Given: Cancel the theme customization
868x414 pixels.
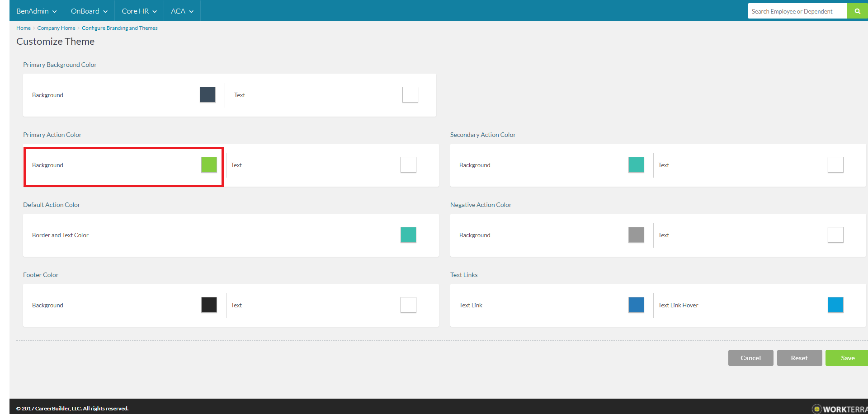Looking at the screenshot, I should 750,358.
